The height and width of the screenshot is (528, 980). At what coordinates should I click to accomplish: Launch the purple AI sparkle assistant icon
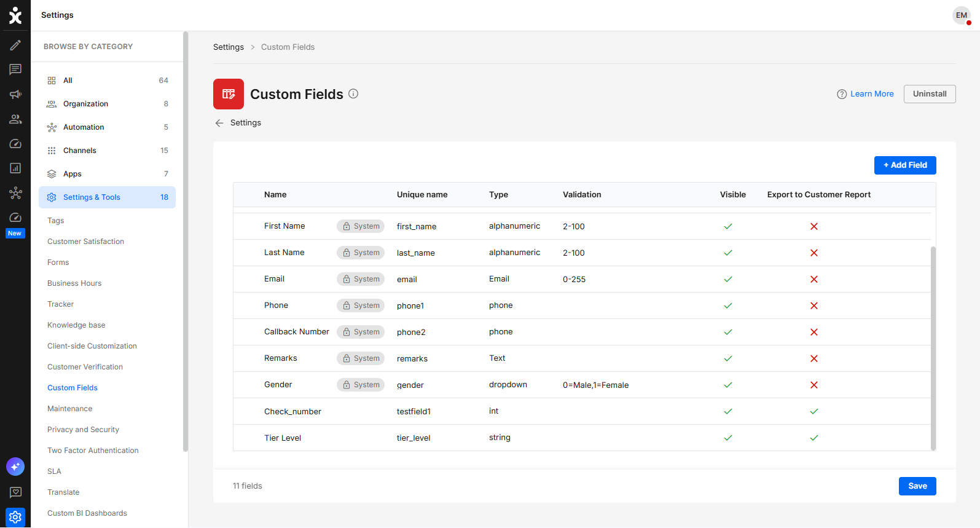pyautogui.click(x=15, y=467)
